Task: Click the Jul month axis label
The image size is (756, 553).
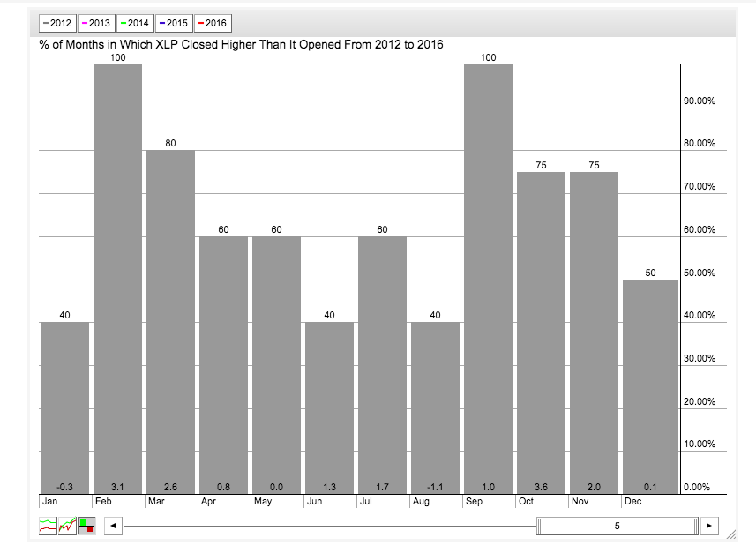Action: pyautogui.click(x=366, y=502)
